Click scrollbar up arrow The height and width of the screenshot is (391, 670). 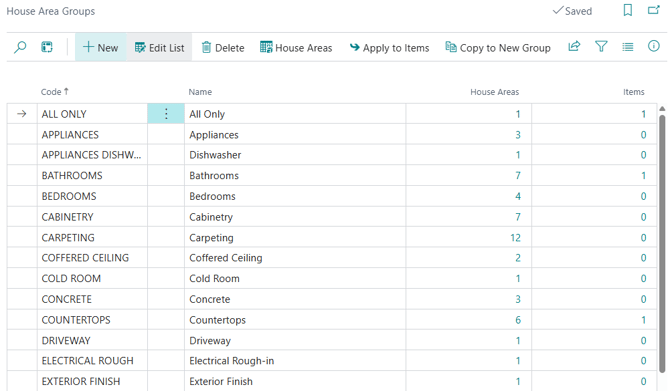[x=662, y=109]
